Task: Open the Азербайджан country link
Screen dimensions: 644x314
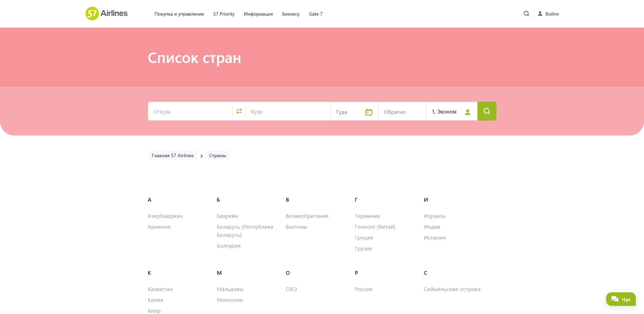Action: click(x=165, y=216)
